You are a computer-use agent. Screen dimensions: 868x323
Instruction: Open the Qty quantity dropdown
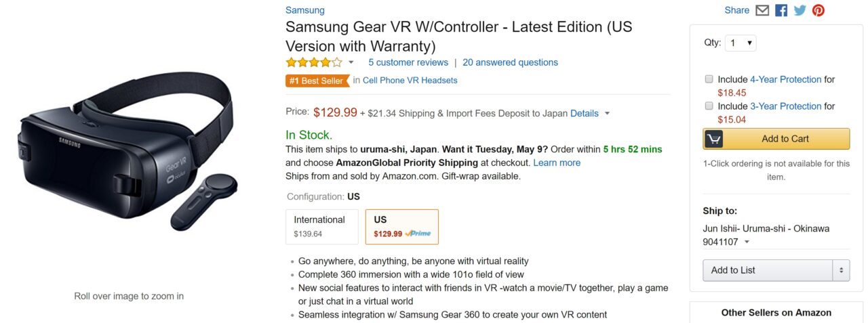tap(740, 43)
